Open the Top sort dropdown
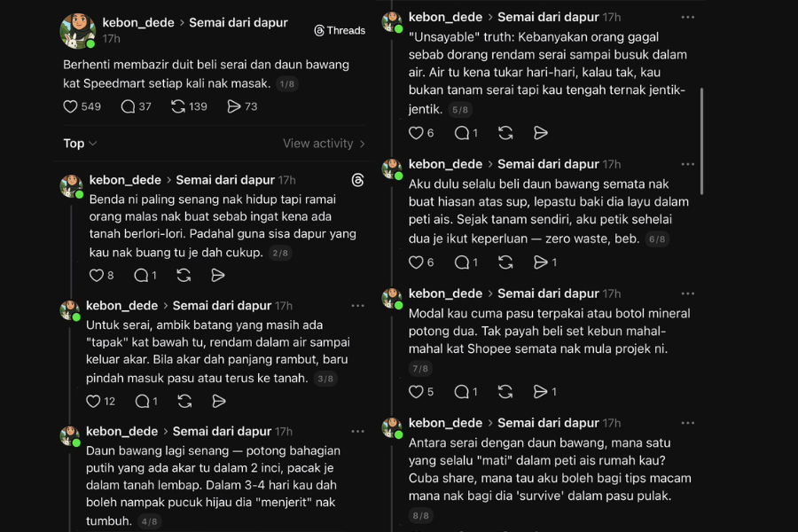Screen dimensions: 798x532 pos(78,143)
